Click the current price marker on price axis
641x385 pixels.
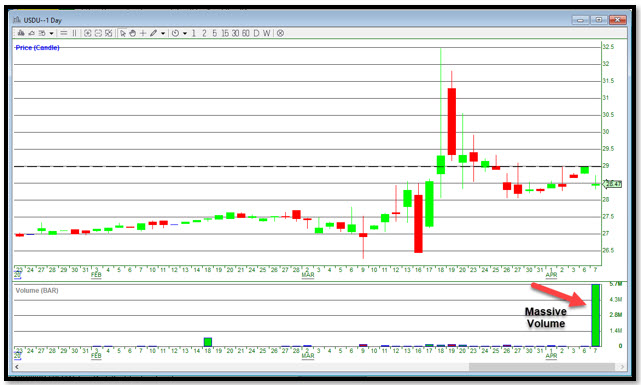[x=612, y=184]
